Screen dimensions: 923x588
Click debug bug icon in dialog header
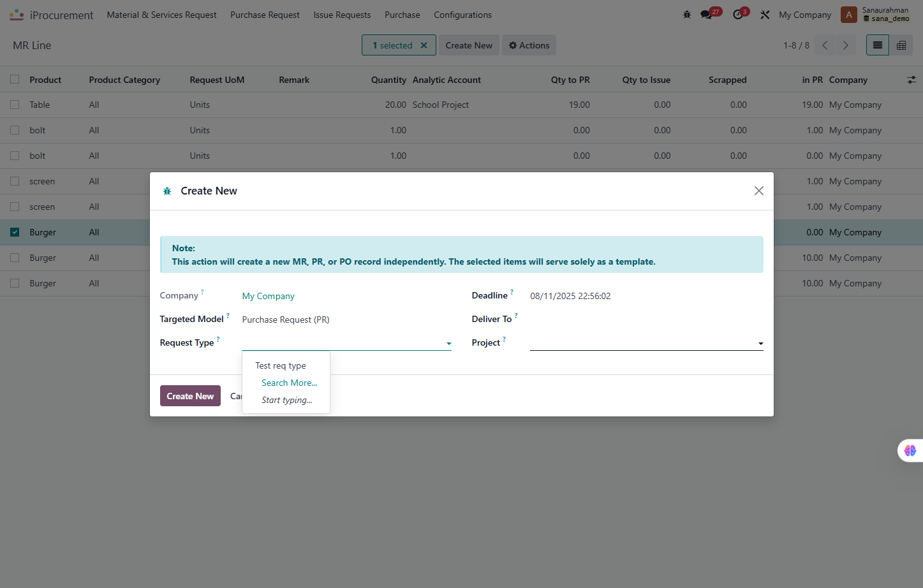click(167, 191)
